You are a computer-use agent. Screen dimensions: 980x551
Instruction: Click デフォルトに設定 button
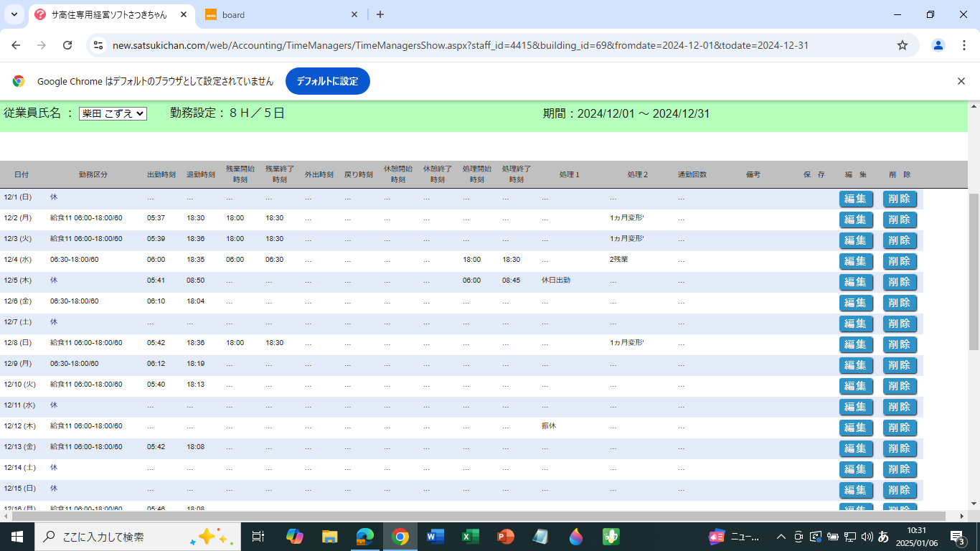tap(327, 81)
